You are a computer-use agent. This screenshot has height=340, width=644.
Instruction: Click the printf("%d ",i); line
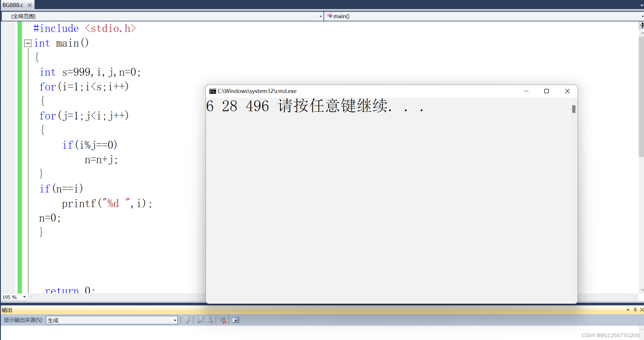coord(107,203)
